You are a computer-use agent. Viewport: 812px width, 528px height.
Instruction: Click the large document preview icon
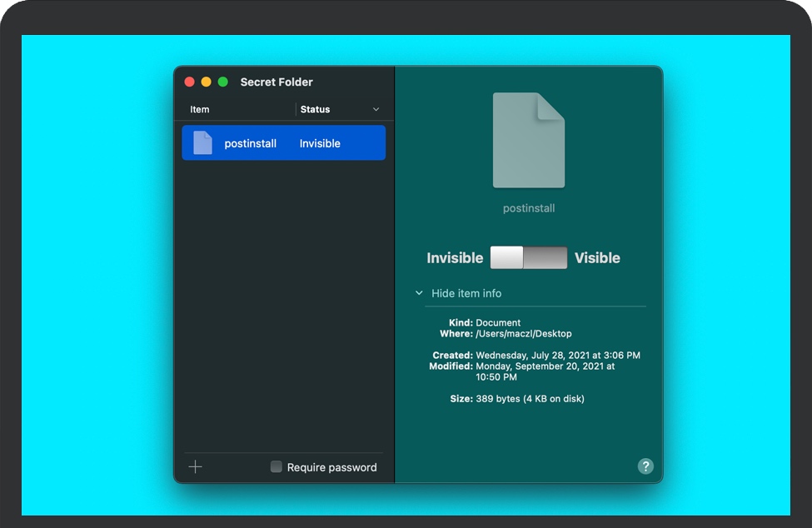[529, 140]
